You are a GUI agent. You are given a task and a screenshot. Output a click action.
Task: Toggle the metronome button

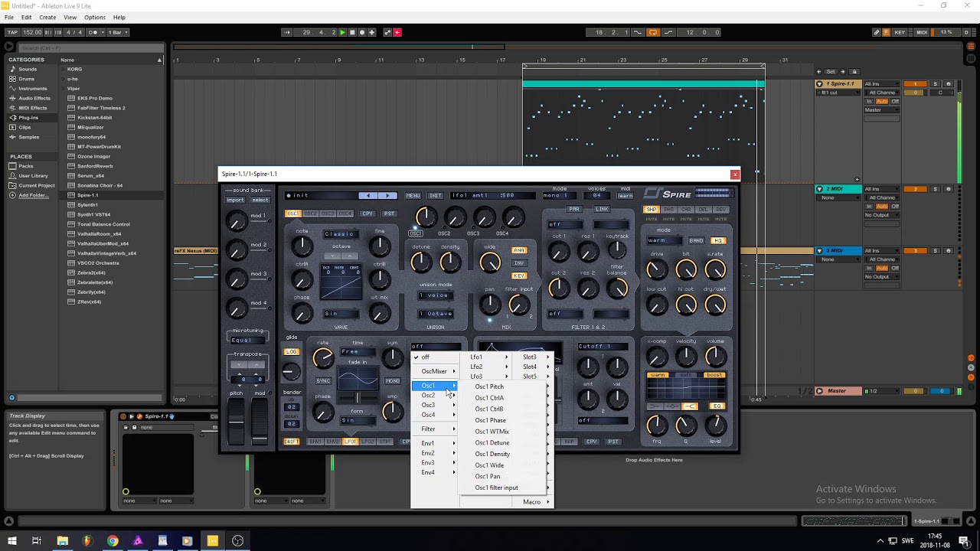93,32
